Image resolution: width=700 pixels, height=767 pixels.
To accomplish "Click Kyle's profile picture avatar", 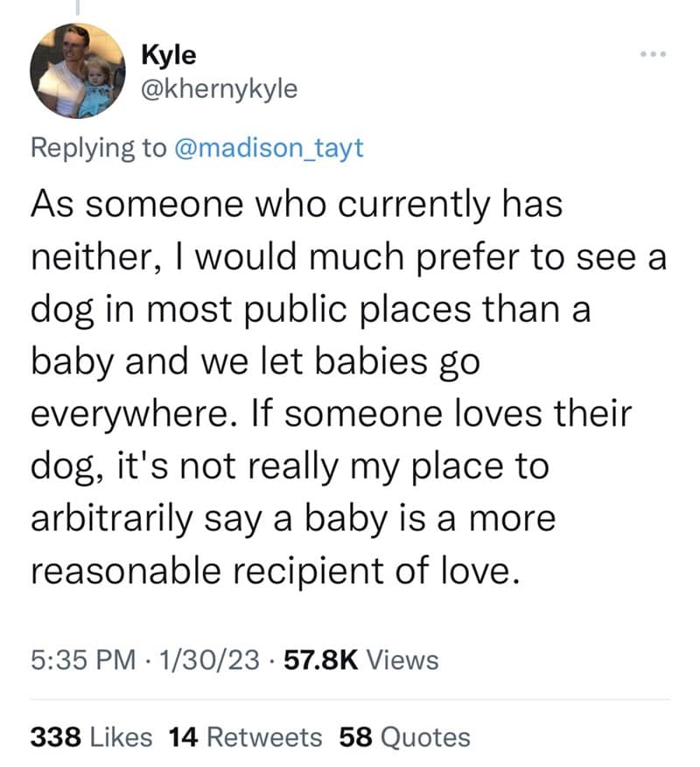I will tap(77, 71).
